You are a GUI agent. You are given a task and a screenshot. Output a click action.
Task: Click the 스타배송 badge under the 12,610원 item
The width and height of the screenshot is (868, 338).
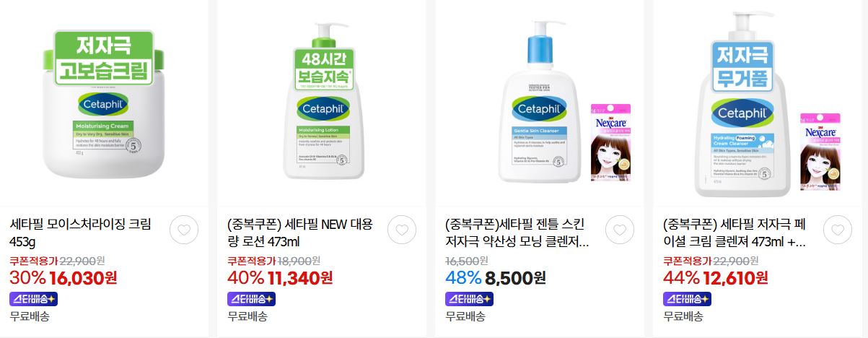tap(687, 298)
